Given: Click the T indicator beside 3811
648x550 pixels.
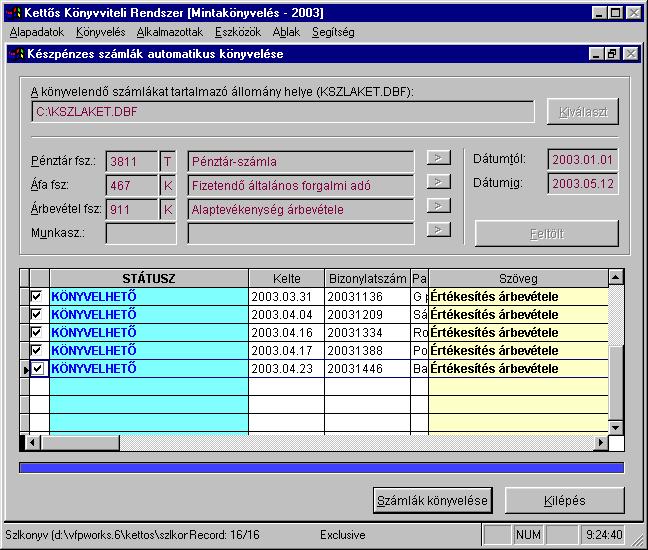Looking at the screenshot, I should coord(167,161).
